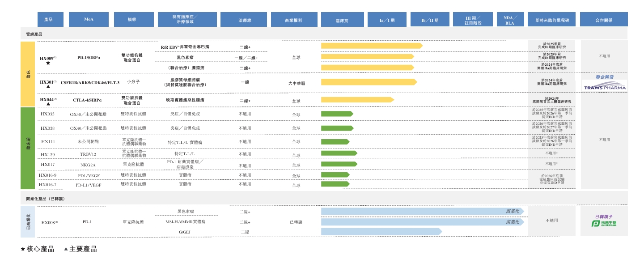Click the TRAWS PHARMA partner logo
644x259 pixels.
(x=605, y=85)
